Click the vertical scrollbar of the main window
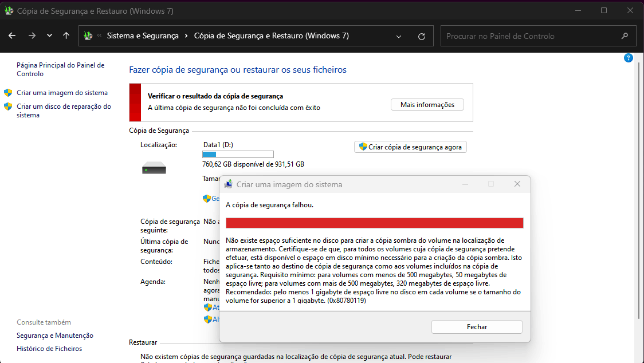The width and height of the screenshot is (644, 363). [x=639, y=190]
